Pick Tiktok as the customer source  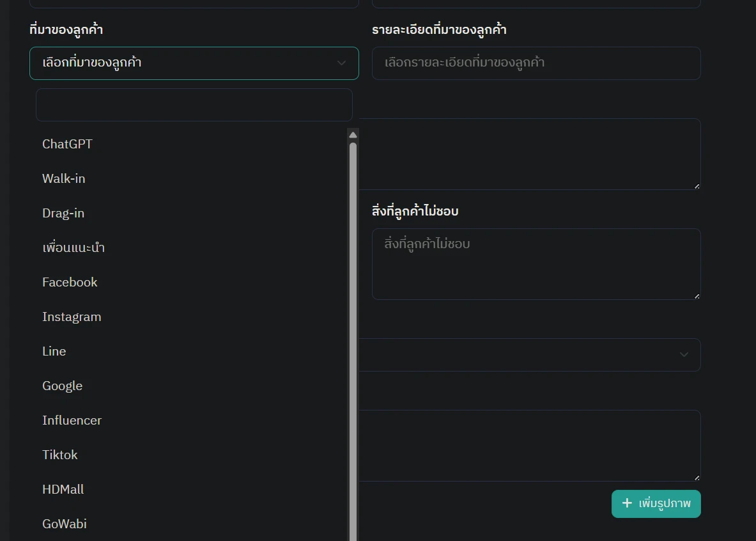[59, 455]
